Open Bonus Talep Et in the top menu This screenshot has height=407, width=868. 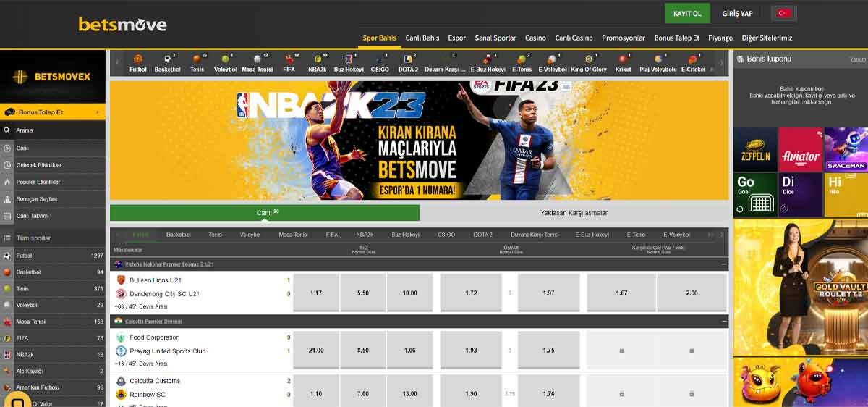point(676,38)
